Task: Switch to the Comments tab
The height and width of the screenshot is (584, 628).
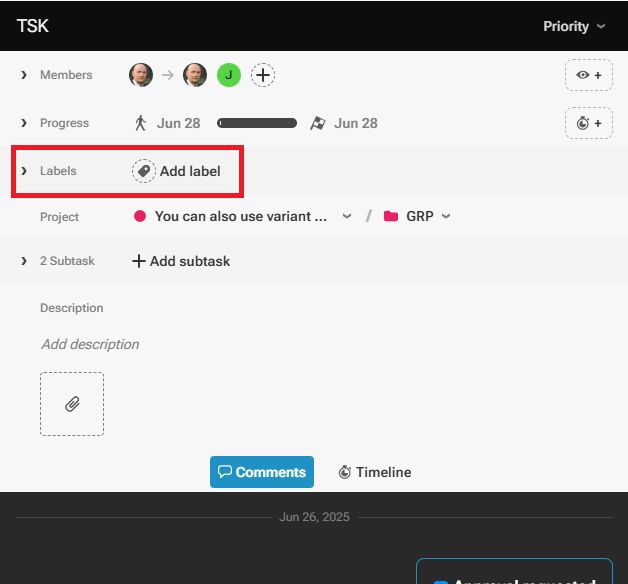Action: pyautogui.click(x=262, y=472)
